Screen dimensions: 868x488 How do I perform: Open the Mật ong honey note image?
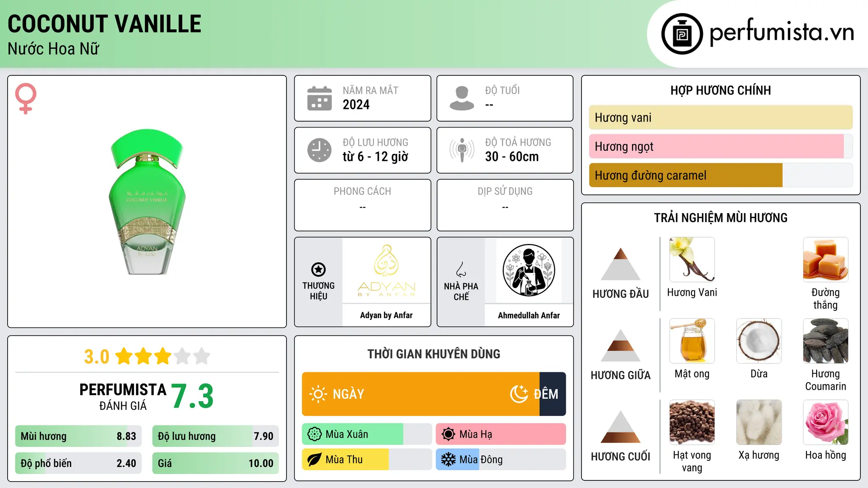coord(692,341)
